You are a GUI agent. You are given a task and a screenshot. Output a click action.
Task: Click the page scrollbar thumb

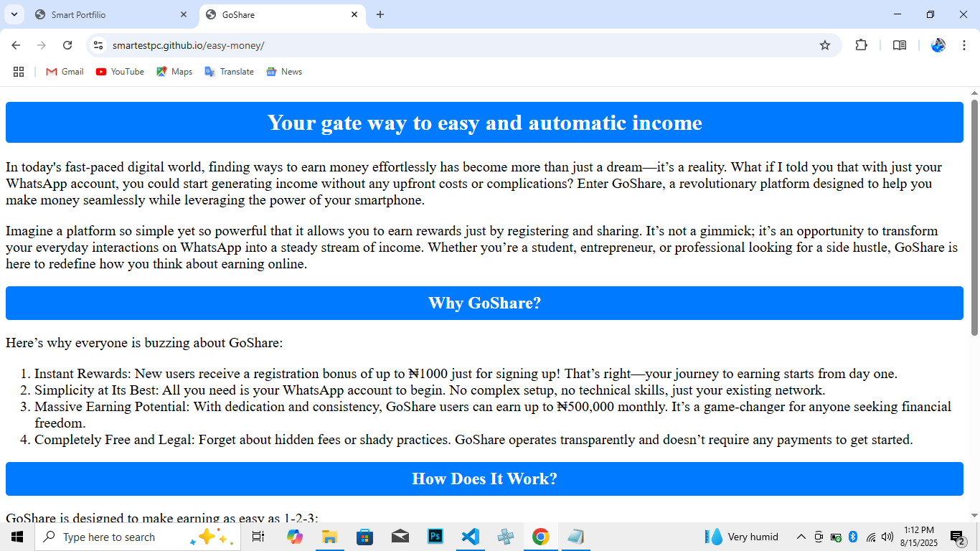click(x=975, y=217)
